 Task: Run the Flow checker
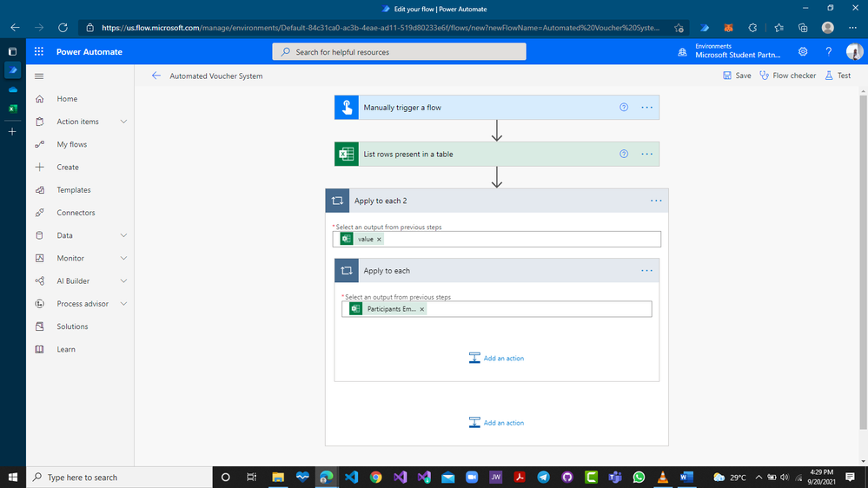787,76
